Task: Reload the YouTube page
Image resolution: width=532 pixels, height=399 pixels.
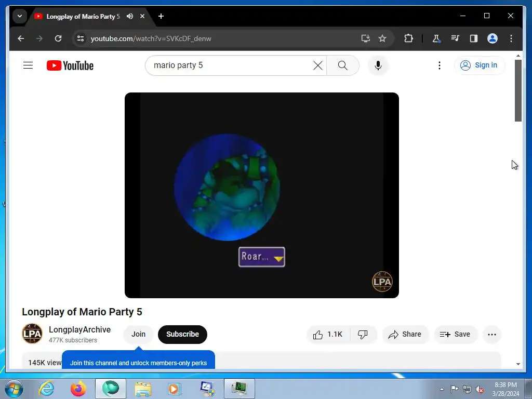Action: pyautogui.click(x=58, y=38)
